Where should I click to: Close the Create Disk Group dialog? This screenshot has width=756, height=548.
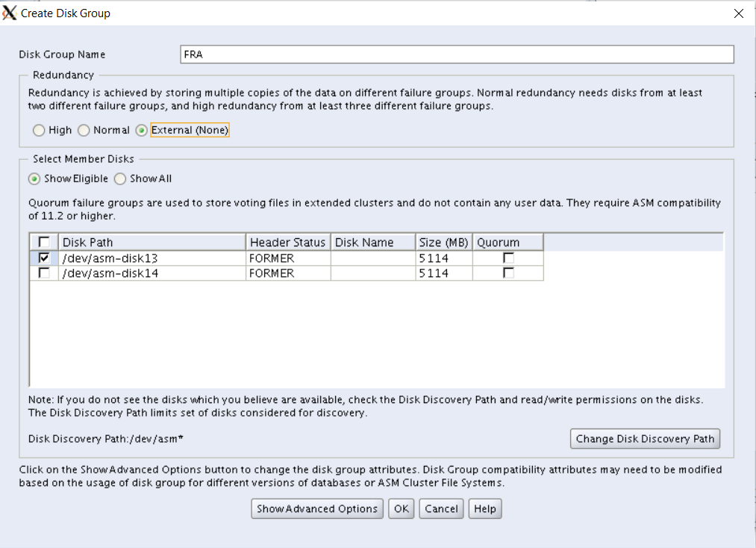pos(739,13)
